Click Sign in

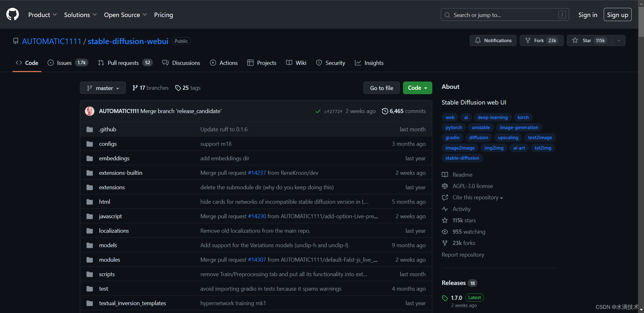(x=588, y=15)
